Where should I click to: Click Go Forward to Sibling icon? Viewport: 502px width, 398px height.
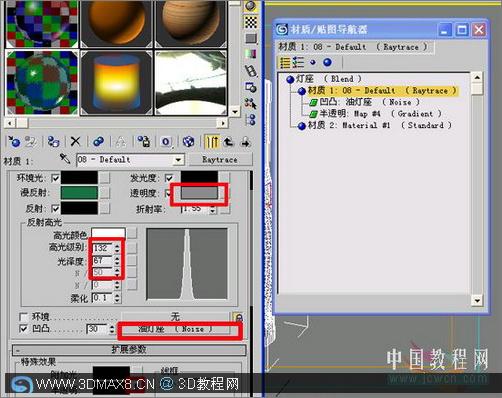coord(246,142)
